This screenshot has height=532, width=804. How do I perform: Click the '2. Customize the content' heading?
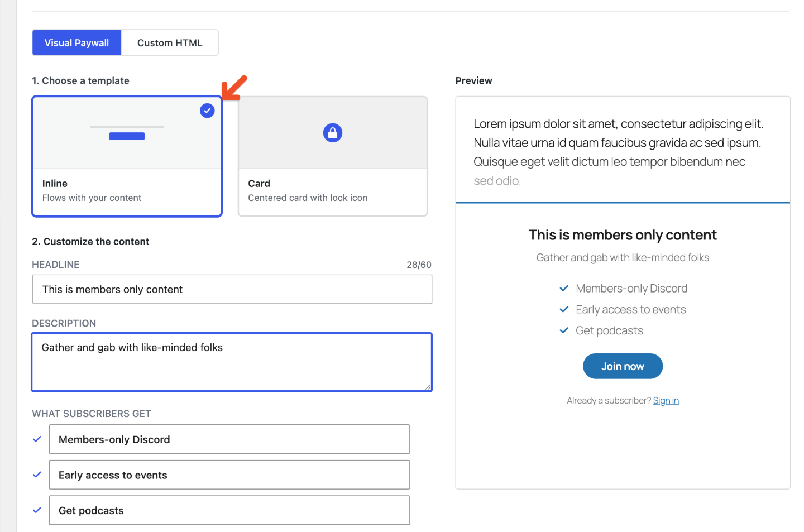[x=90, y=242]
